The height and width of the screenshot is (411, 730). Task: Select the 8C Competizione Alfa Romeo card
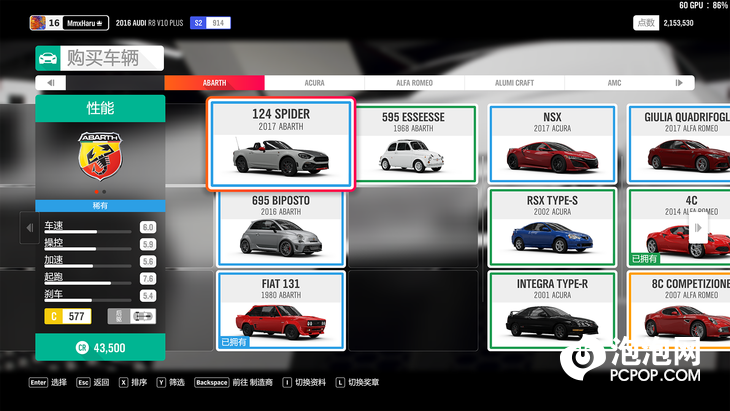point(679,311)
